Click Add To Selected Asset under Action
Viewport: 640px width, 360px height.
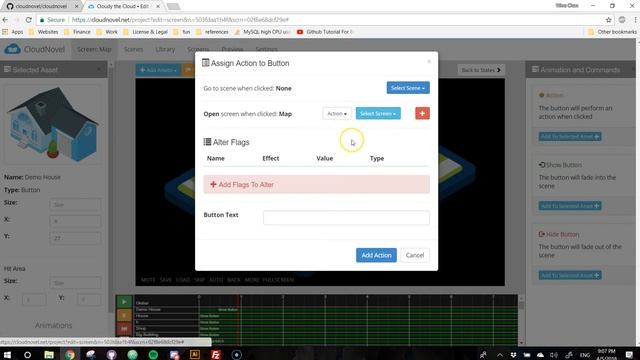(570, 136)
